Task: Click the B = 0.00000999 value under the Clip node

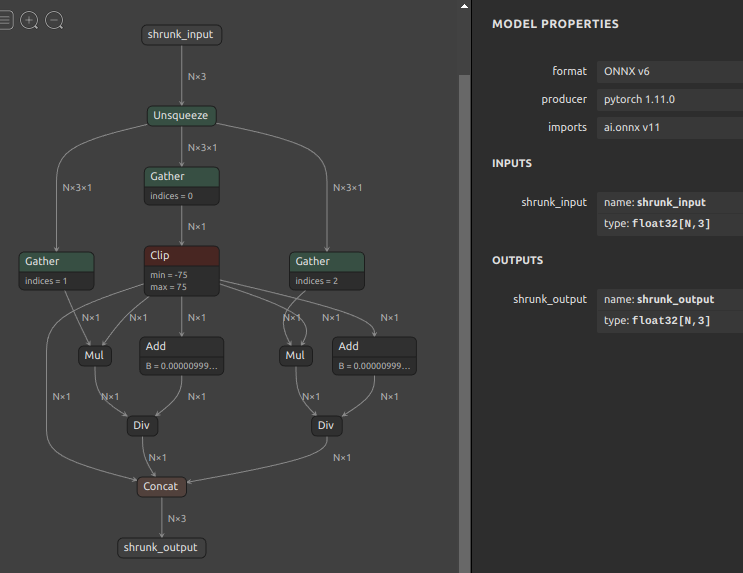Action: click(181, 366)
